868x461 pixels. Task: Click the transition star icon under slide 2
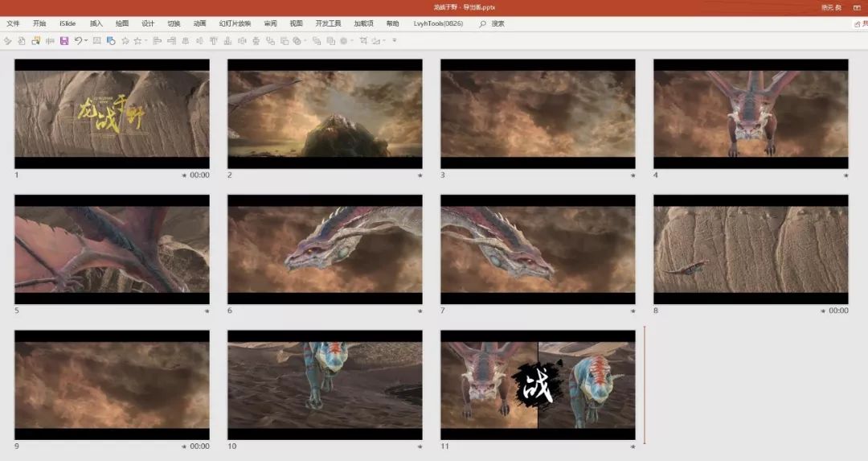pyautogui.click(x=420, y=175)
